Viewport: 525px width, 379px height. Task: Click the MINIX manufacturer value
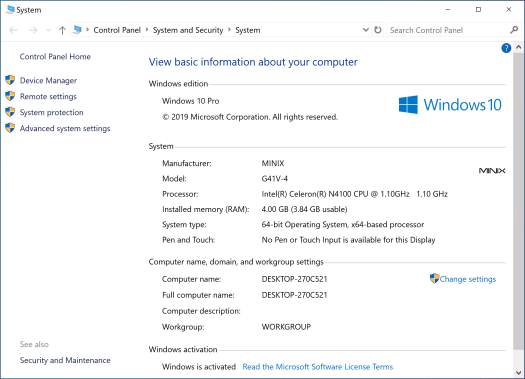coord(273,163)
